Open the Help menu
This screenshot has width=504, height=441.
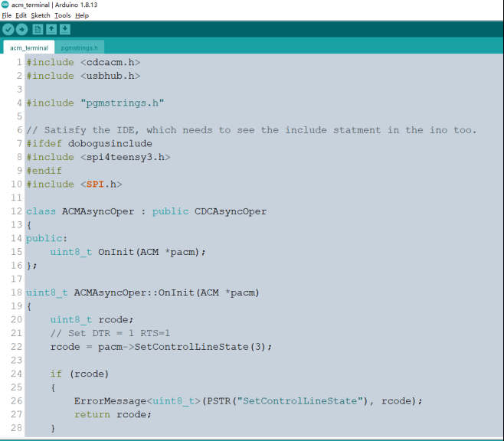point(82,15)
